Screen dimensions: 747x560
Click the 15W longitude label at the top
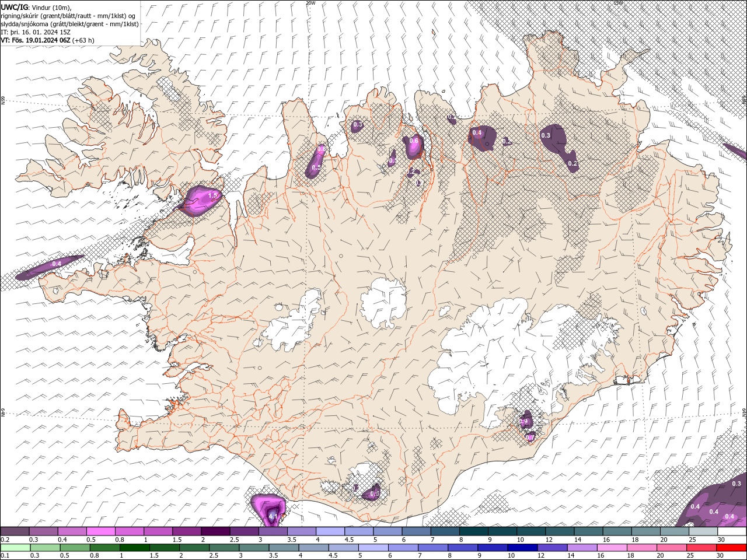pos(619,3)
